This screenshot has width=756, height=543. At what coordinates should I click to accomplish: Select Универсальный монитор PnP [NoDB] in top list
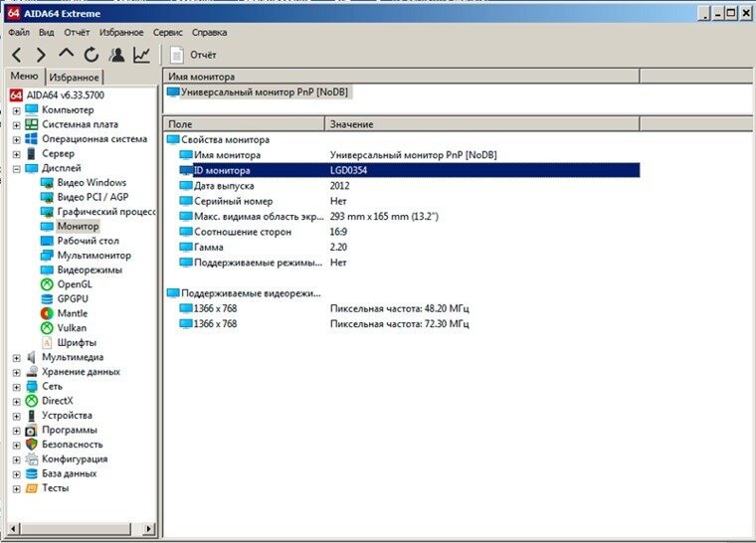tap(259, 91)
